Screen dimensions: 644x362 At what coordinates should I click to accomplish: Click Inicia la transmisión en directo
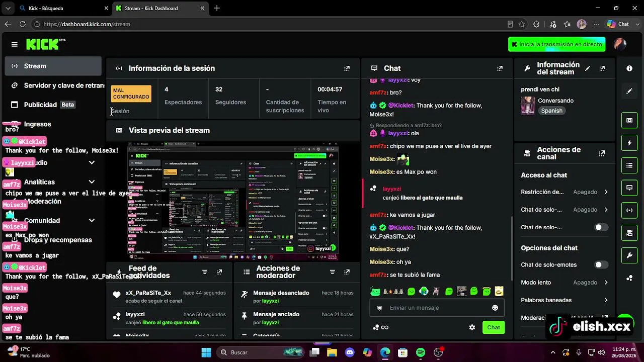coord(556,44)
